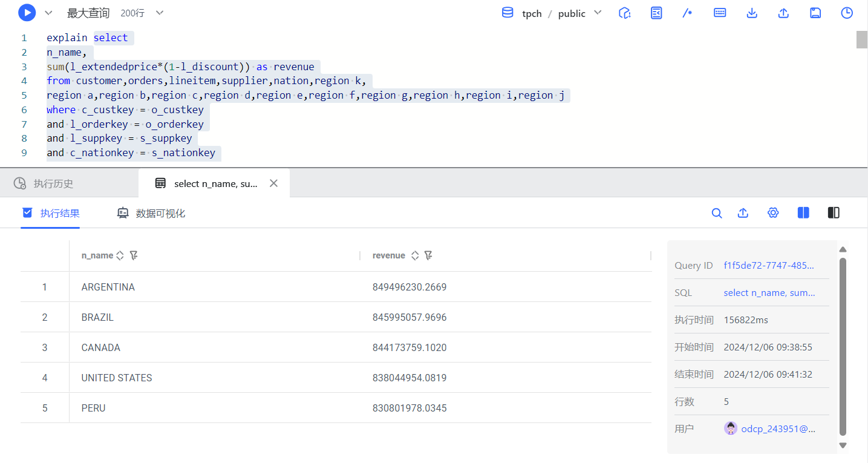Click the info panel vertical scrollbar thumb
This screenshot has width=868, height=463.
(x=843, y=347)
